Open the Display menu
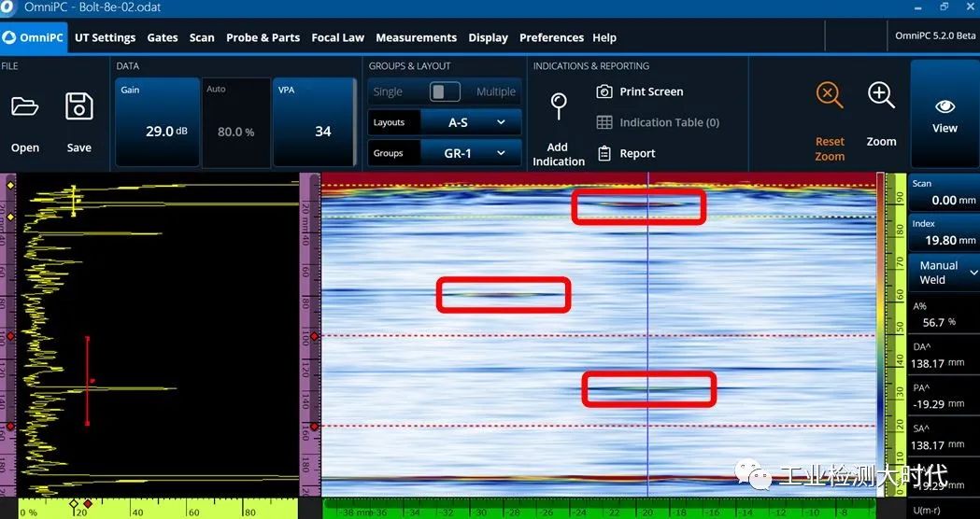980x519 pixels. (x=488, y=37)
